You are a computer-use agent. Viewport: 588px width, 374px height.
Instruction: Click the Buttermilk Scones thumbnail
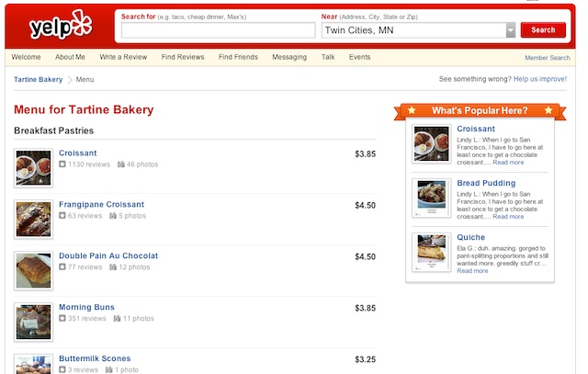pyautogui.click(x=33, y=364)
